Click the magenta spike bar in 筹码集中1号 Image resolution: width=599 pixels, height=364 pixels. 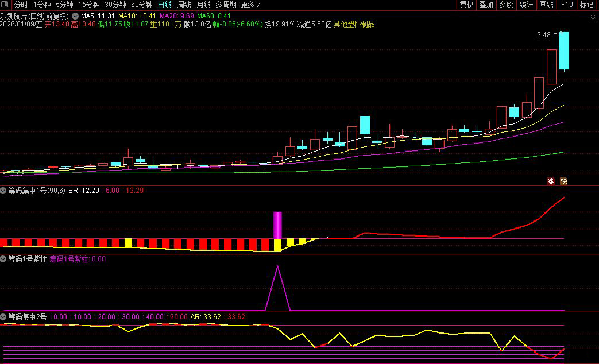[x=277, y=225]
